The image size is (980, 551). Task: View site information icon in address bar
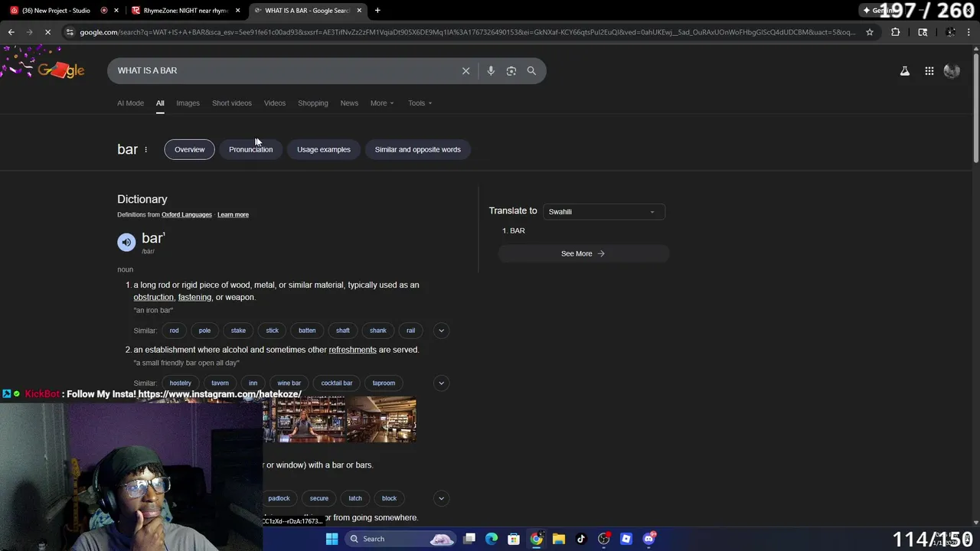tap(70, 32)
